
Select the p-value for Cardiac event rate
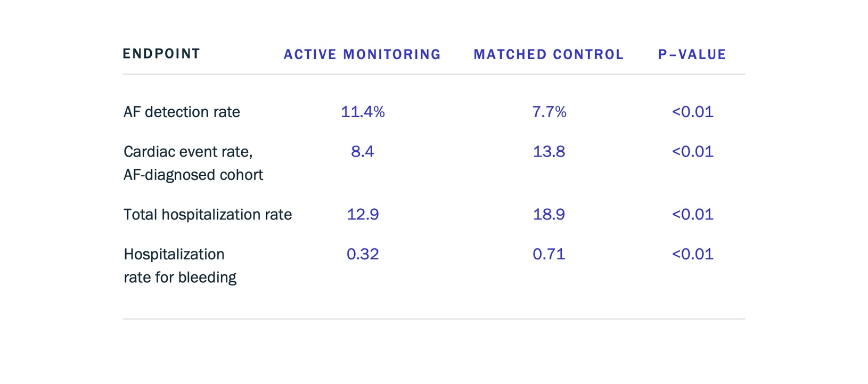pyautogui.click(x=692, y=152)
